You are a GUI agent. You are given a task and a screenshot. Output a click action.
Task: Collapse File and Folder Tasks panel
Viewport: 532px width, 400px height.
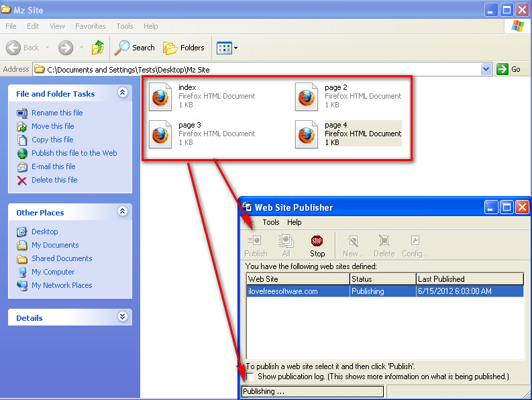[x=123, y=93]
